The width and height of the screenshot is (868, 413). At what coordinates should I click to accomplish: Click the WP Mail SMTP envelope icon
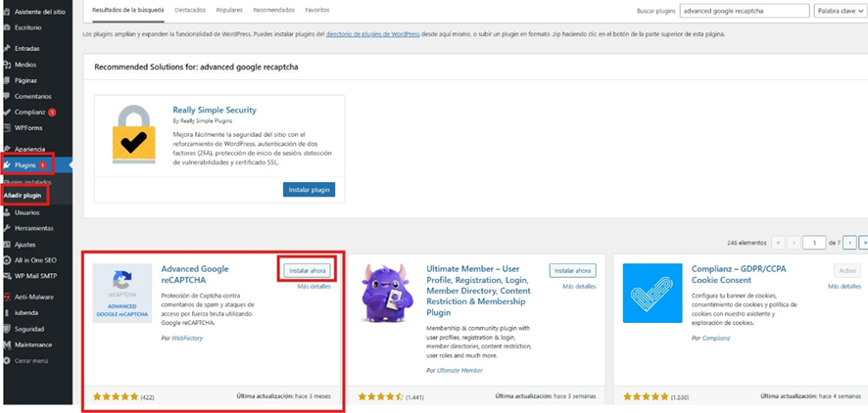7,276
